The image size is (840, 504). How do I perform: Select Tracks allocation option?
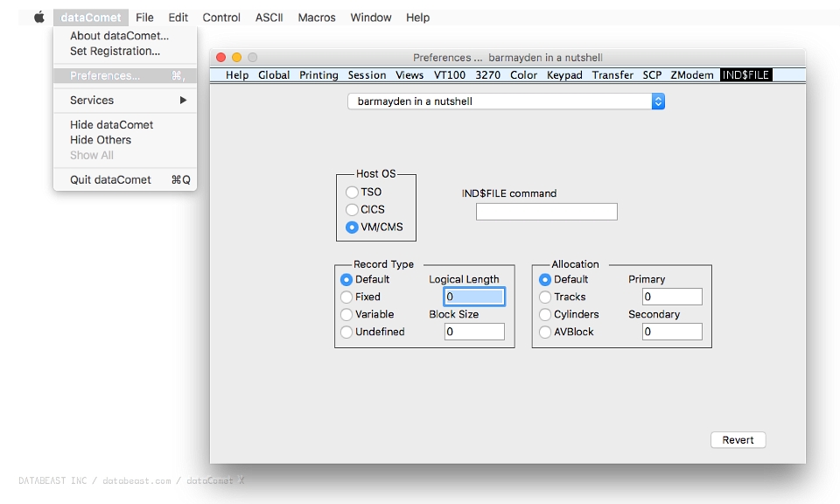(545, 297)
